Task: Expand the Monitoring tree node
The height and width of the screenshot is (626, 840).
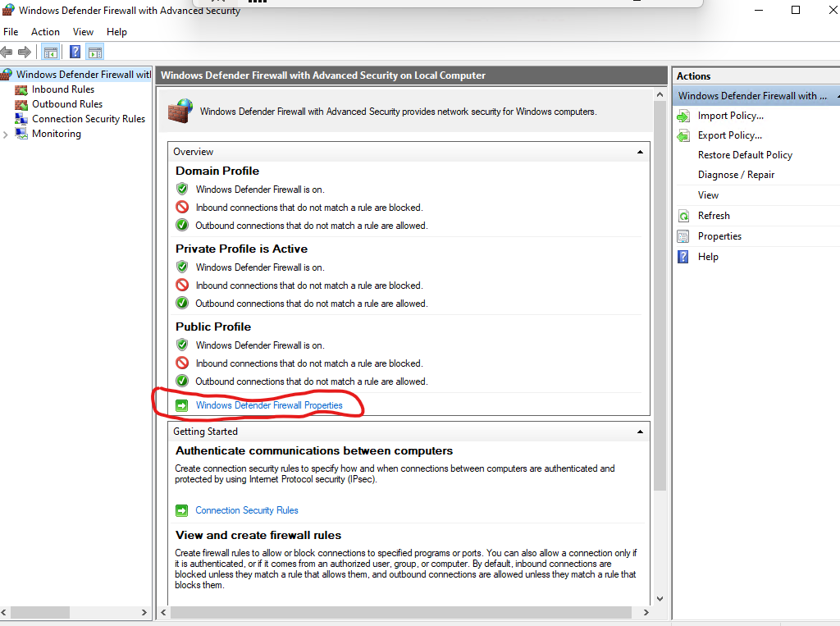Action: point(7,134)
